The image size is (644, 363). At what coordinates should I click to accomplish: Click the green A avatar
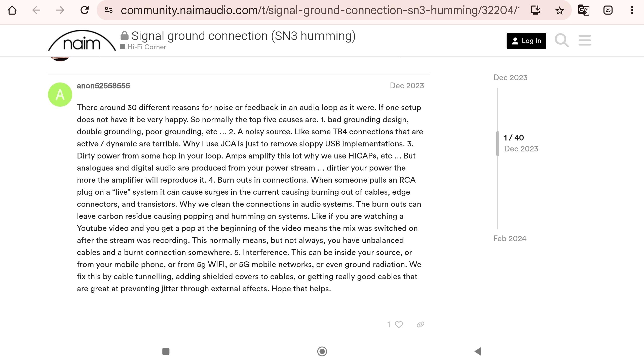coord(60,95)
